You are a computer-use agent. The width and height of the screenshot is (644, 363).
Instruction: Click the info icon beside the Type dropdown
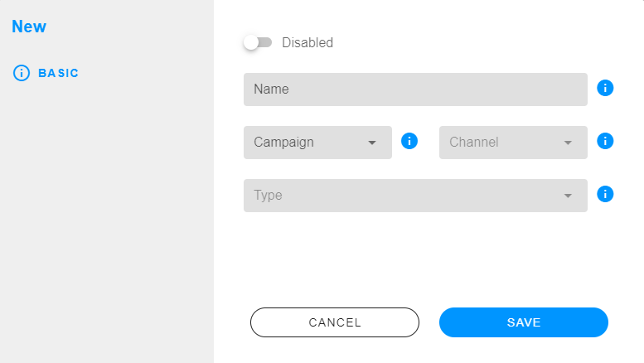[605, 194]
